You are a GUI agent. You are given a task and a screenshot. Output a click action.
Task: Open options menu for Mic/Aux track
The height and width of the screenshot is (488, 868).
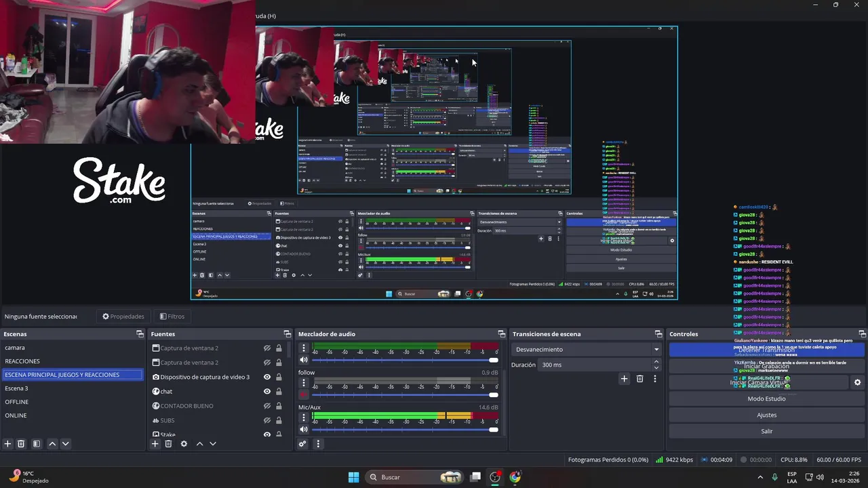(x=304, y=418)
